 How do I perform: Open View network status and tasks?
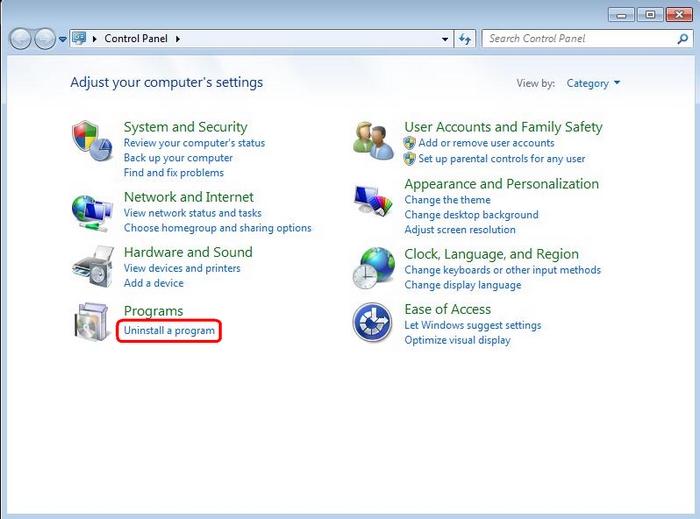(x=192, y=213)
